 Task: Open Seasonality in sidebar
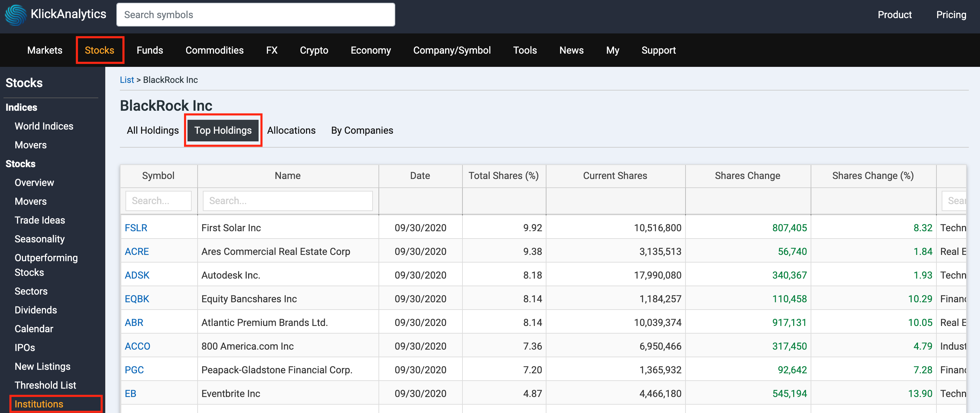click(x=40, y=239)
